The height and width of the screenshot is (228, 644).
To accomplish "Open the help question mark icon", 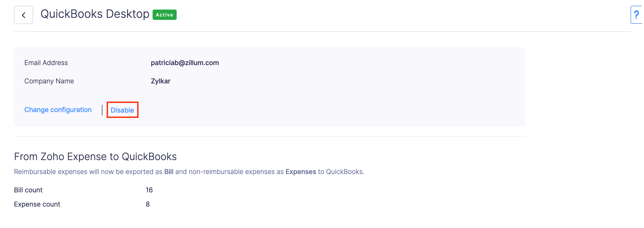I will pos(636,15).
